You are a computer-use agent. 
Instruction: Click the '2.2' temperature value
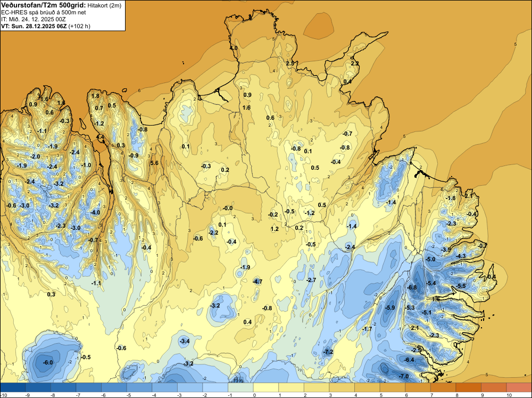coord(355,63)
